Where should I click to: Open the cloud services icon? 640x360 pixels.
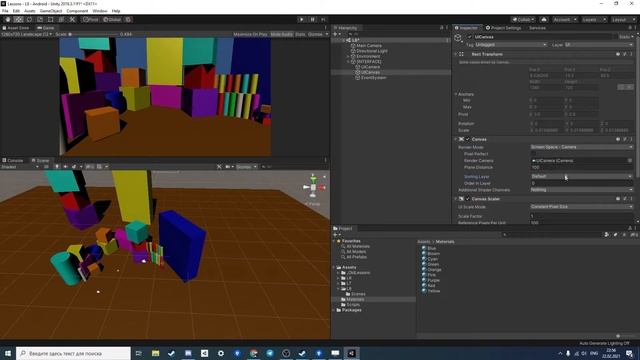click(544, 20)
